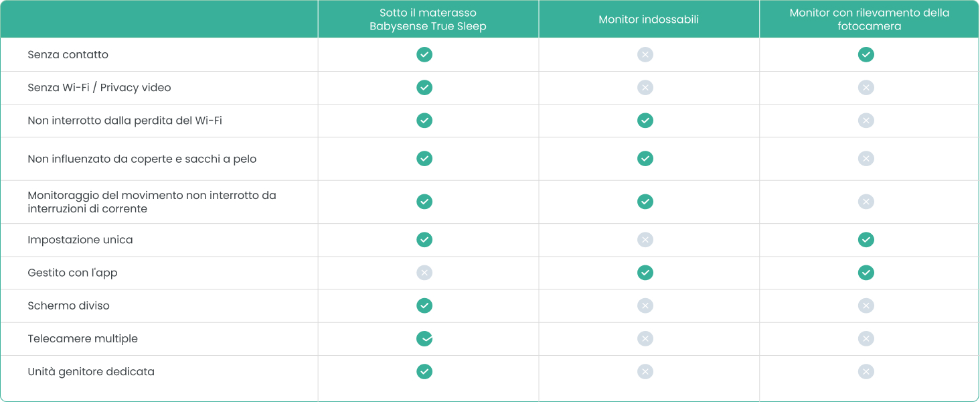Click Babysense checkmark for Schermo diviso

(424, 306)
